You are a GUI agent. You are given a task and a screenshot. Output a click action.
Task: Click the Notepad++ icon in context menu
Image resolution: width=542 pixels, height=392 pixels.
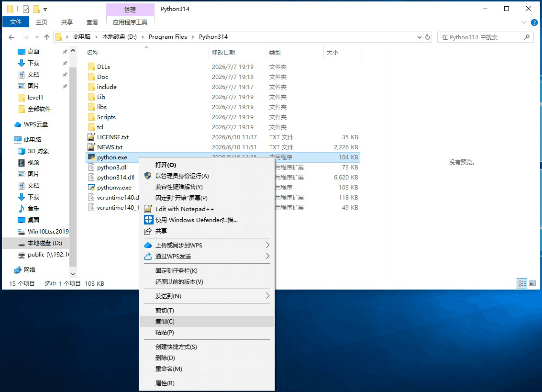(x=148, y=209)
